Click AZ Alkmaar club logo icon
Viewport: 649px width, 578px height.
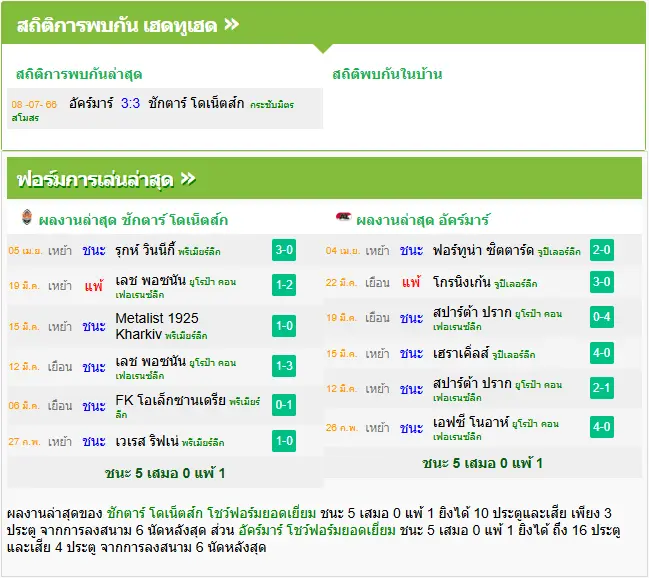(x=343, y=217)
